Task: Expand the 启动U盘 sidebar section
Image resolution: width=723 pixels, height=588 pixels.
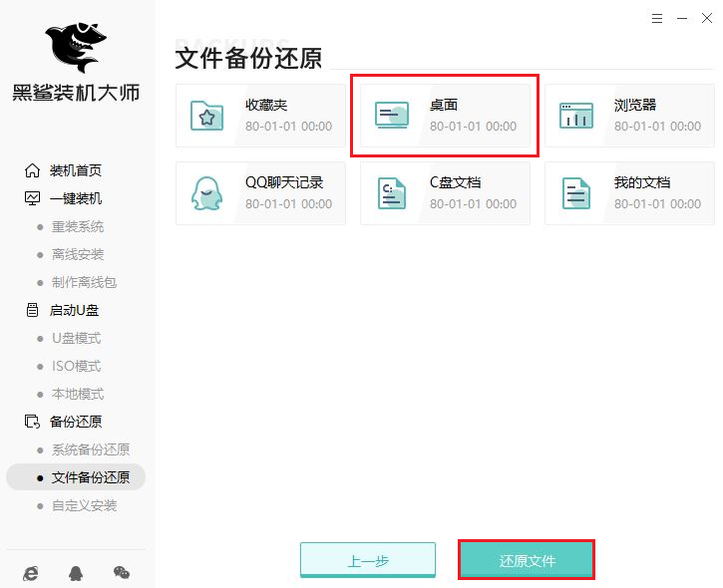Action: click(x=74, y=310)
